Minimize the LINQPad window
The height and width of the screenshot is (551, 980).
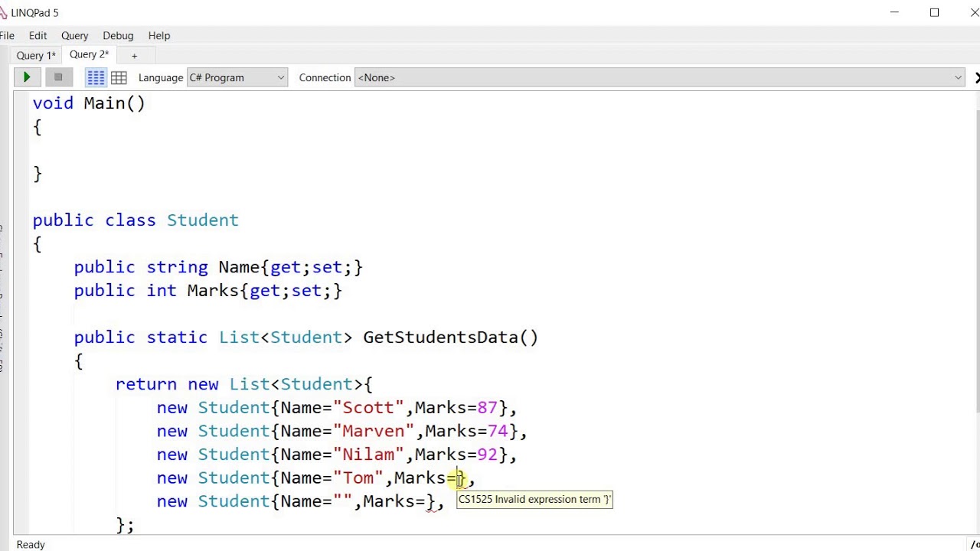coord(895,12)
